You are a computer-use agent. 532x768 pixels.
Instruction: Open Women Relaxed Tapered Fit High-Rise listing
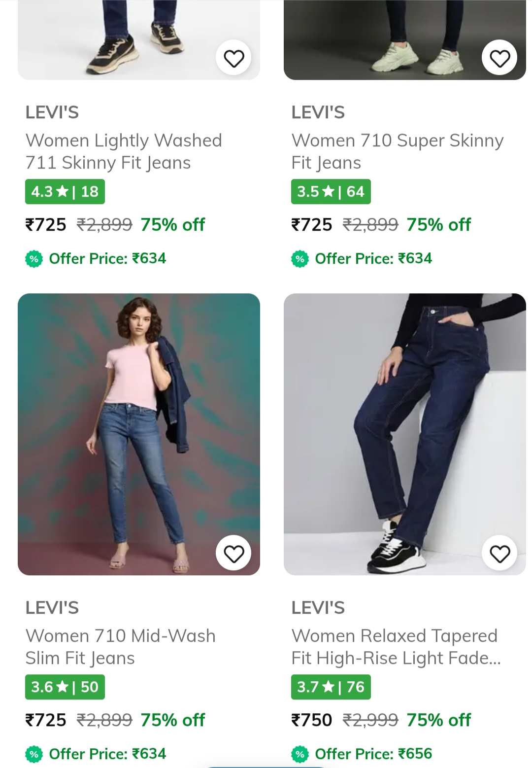coord(396,647)
